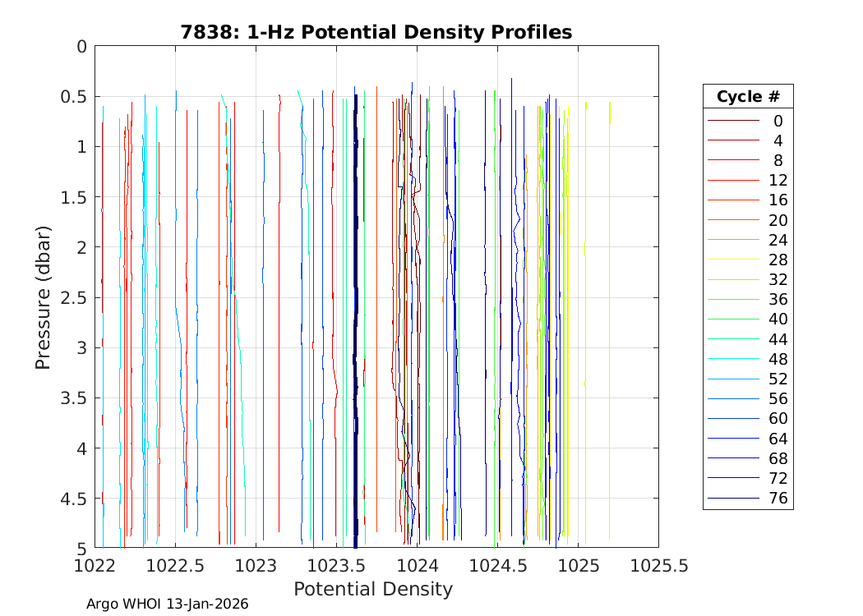
Task: Click the plot title '7838: 1-Hz Potential Density Profiles'
Action: pyautogui.click(x=376, y=32)
